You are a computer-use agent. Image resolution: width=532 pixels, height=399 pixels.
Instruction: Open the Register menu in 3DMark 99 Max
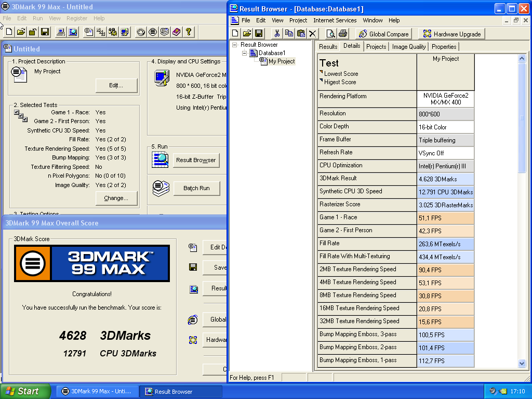[77, 18]
